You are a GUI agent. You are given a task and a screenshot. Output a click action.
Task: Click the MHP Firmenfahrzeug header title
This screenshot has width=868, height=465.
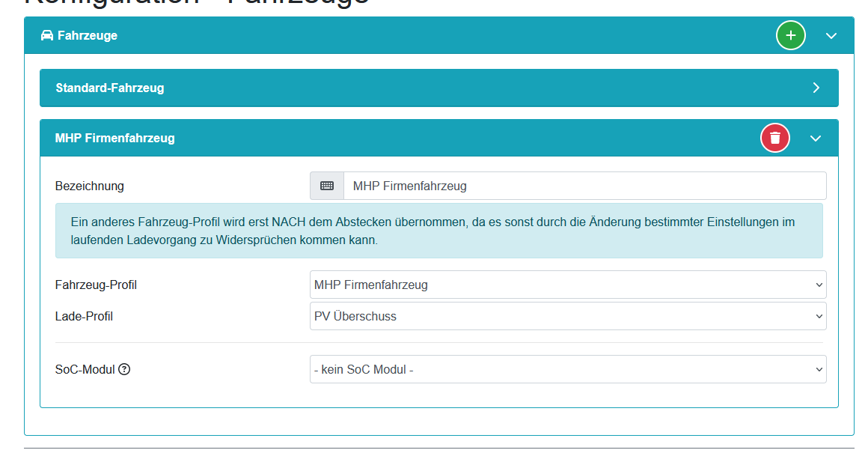point(114,138)
